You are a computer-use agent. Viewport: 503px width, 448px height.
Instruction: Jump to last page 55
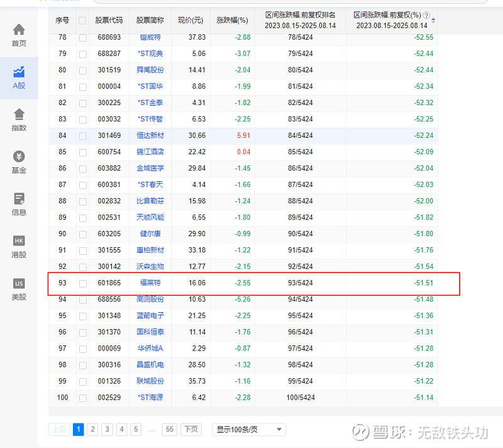170,429
